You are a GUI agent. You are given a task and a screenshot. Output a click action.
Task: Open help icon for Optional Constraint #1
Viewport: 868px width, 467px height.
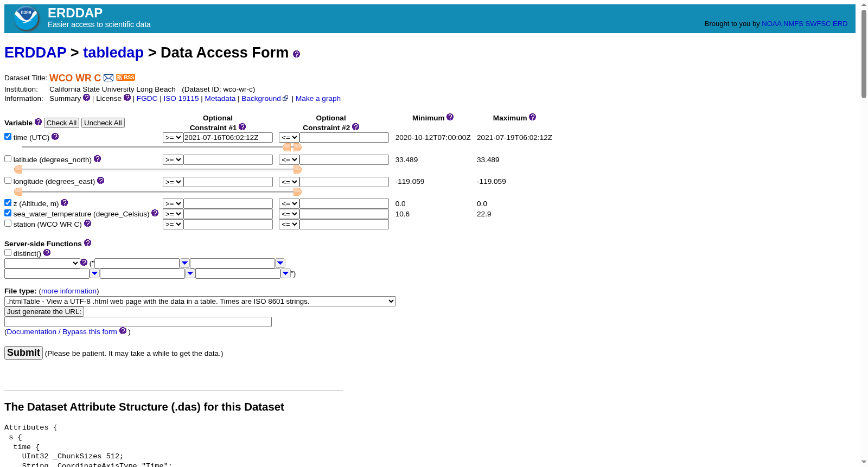(242, 127)
